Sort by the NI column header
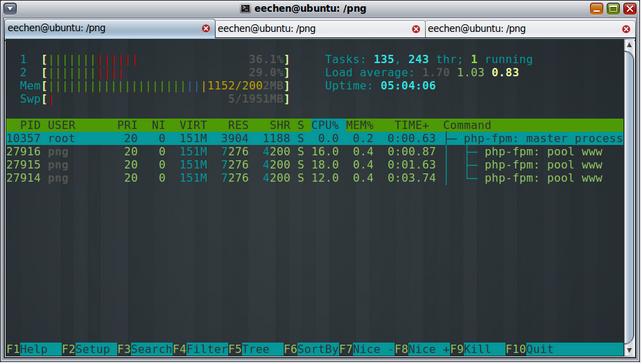Screen dimensions: 642x364 [x=158, y=125]
